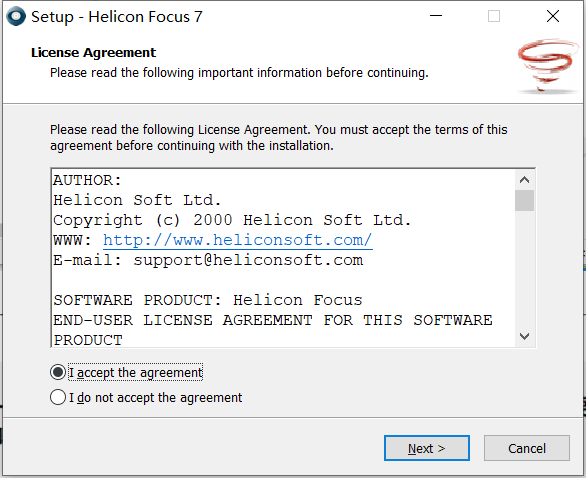
Task: Select "I accept the agreement" radio button
Action: pyautogui.click(x=58, y=372)
